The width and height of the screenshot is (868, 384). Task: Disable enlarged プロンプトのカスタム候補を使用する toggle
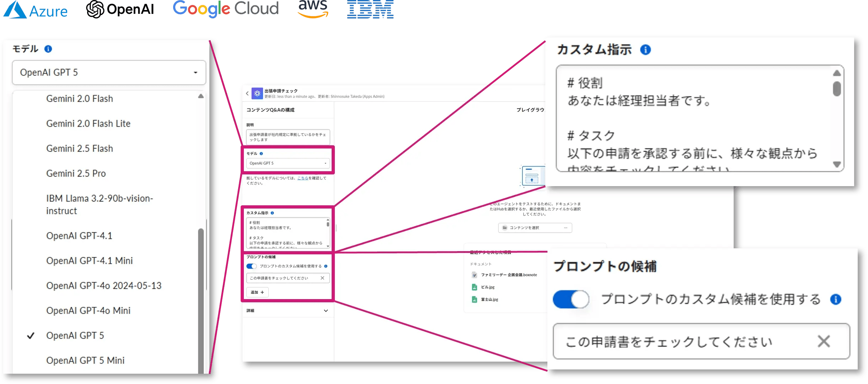click(x=571, y=299)
